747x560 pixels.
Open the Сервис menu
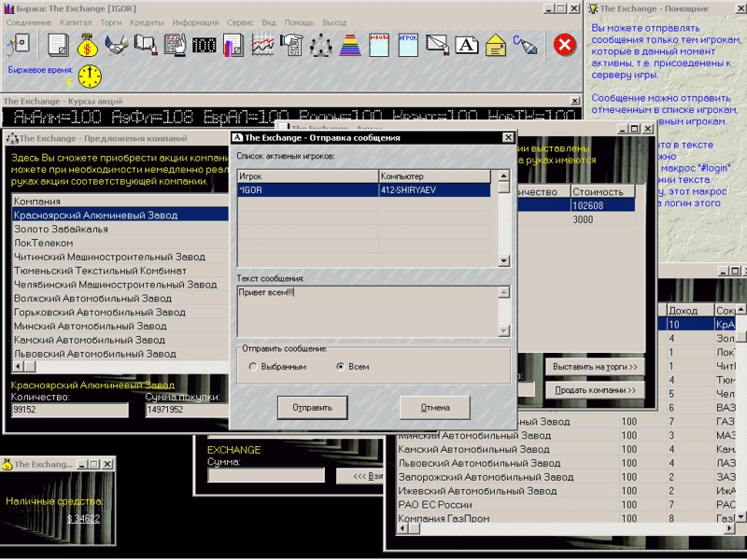click(240, 22)
